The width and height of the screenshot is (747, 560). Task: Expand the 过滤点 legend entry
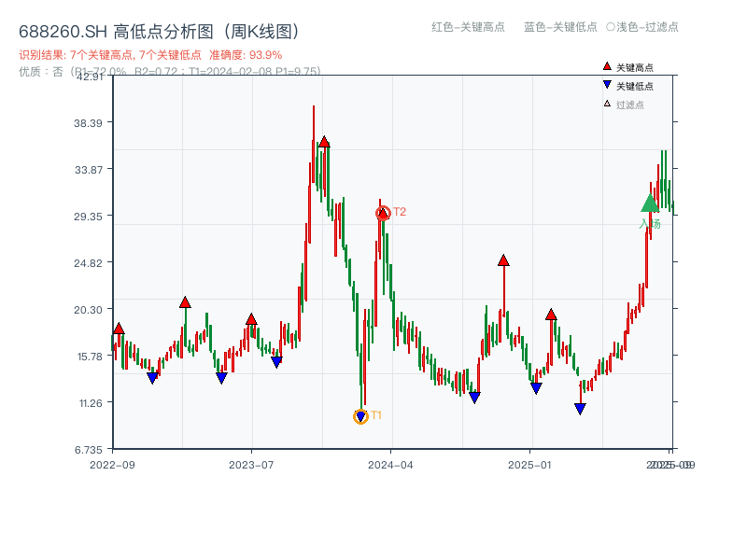click(x=627, y=103)
